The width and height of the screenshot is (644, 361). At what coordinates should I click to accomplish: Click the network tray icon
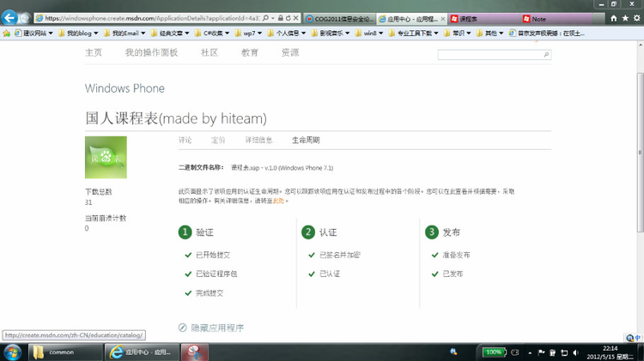click(x=564, y=352)
